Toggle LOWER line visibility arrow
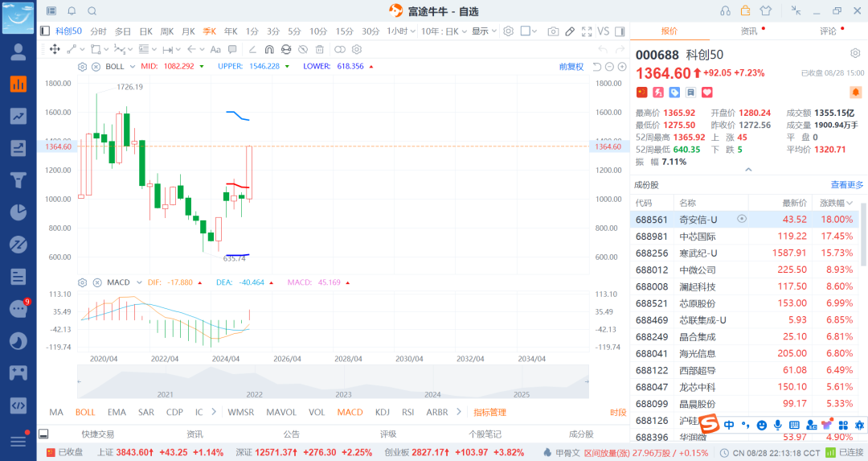The image size is (868, 461). point(371,67)
